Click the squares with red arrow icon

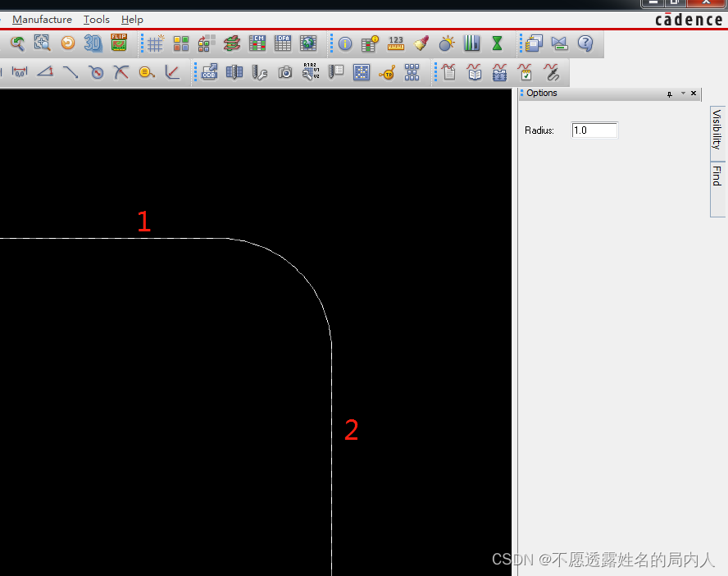point(207,43)
